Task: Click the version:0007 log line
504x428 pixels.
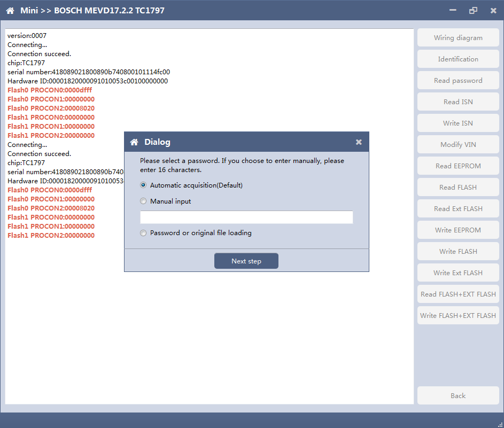Action: tap(27, 36)
